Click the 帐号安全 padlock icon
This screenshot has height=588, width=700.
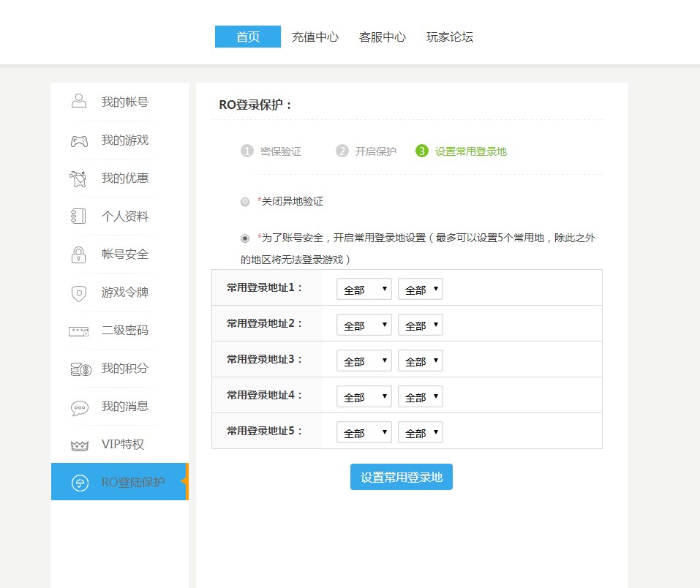(x=78, y=255)
